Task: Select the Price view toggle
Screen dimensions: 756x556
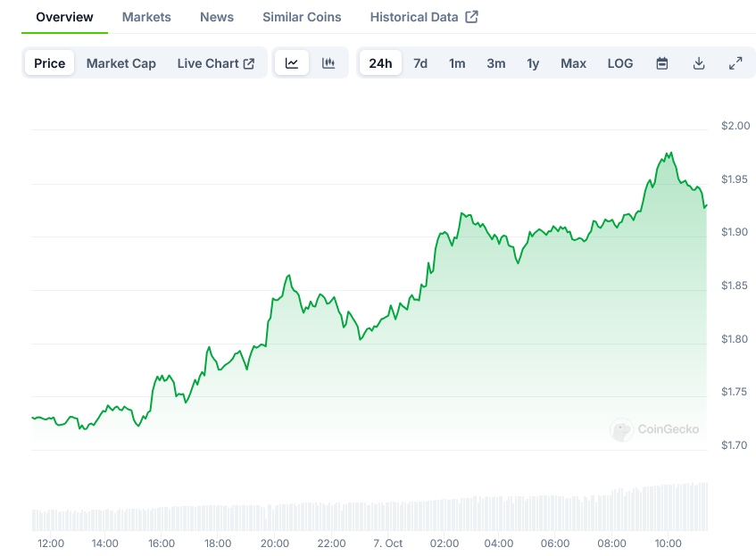Action: pyautogui.click(x=49, y=63)
